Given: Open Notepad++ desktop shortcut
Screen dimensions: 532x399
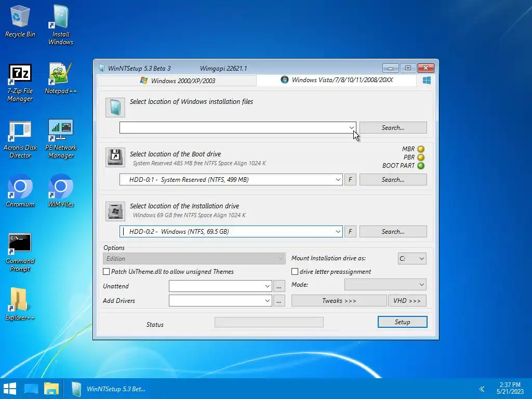Looking at the screenshot, I should 61,78.
